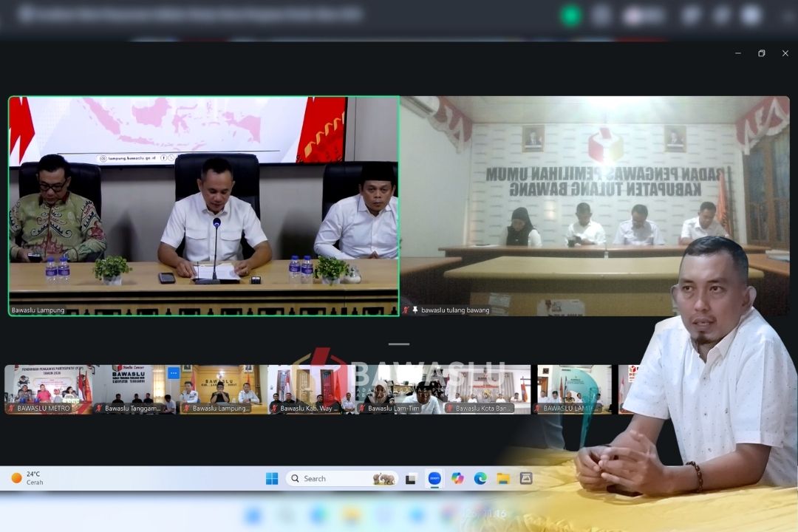
Task: Click the Zoom icon in the taskbar
Action: 434,479
